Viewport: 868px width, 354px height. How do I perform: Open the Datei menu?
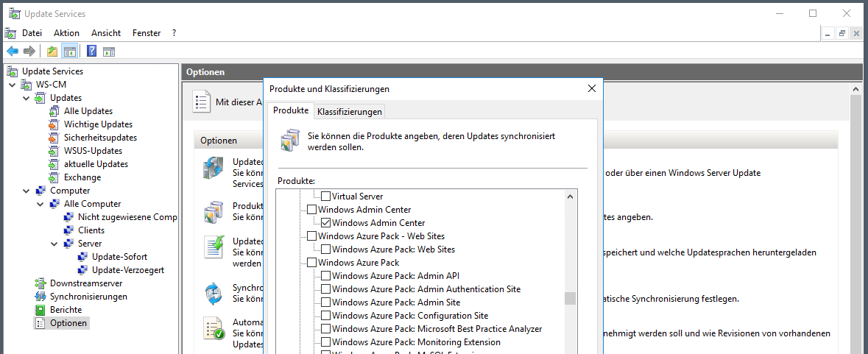tap(32, 33)
